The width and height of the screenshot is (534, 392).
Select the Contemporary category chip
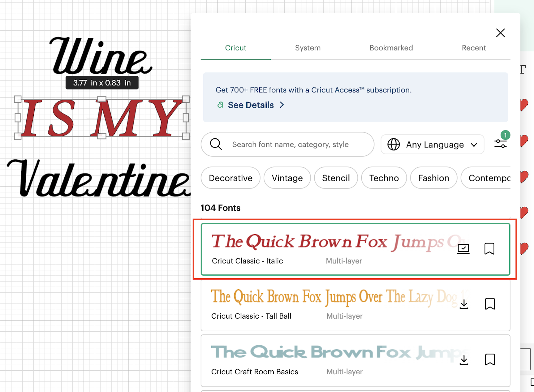pos(486,178)
